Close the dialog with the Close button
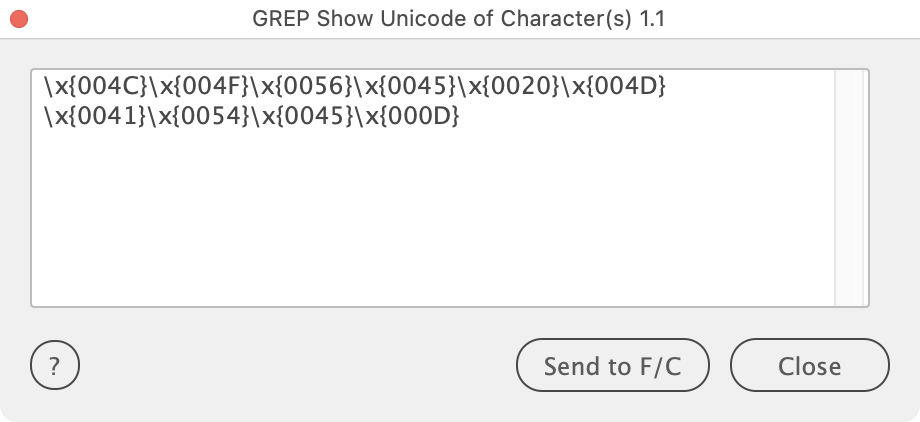This screenshot has height=422, width=920. pos(810,365)
